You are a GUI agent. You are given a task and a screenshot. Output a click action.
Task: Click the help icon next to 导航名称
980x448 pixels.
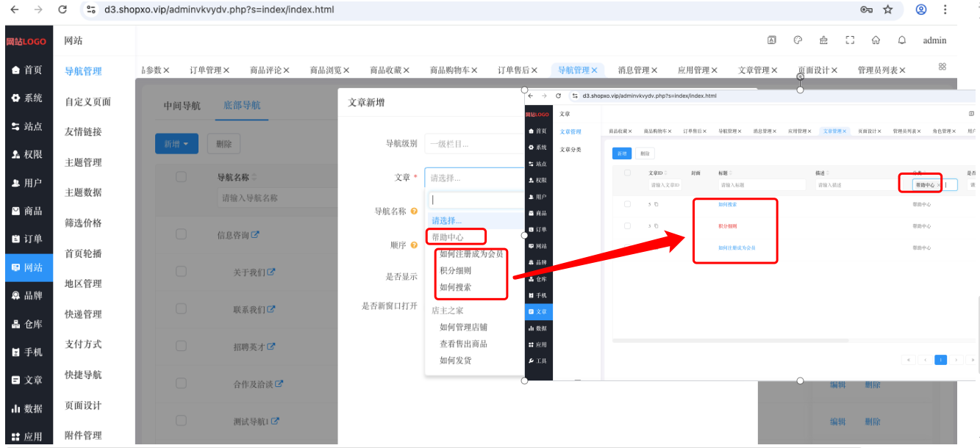(x=414, y=212)
